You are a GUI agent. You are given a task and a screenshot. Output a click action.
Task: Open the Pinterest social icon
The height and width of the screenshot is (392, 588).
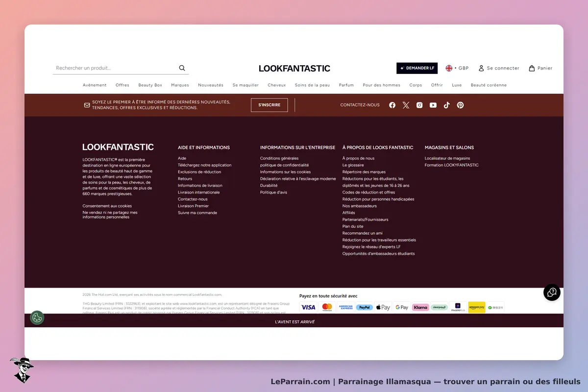(460, 105)
